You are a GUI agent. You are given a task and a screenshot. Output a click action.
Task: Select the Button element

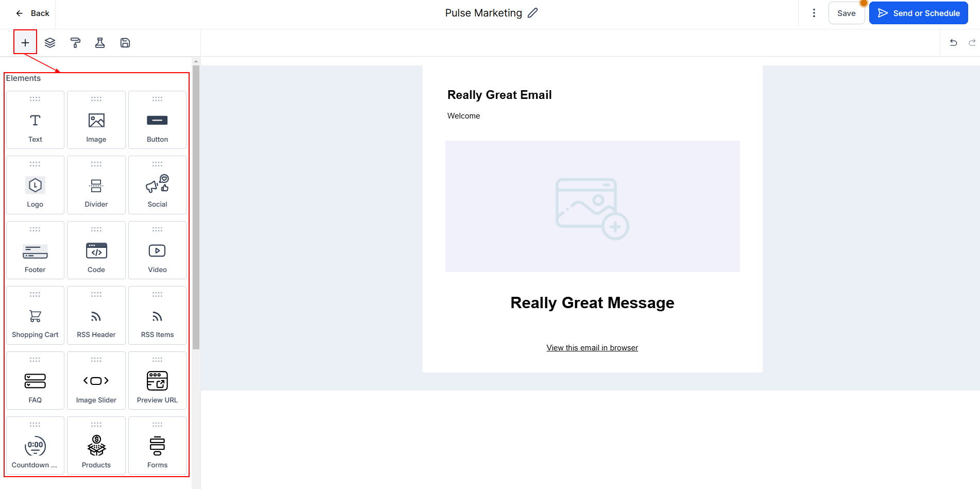[157, 120]
